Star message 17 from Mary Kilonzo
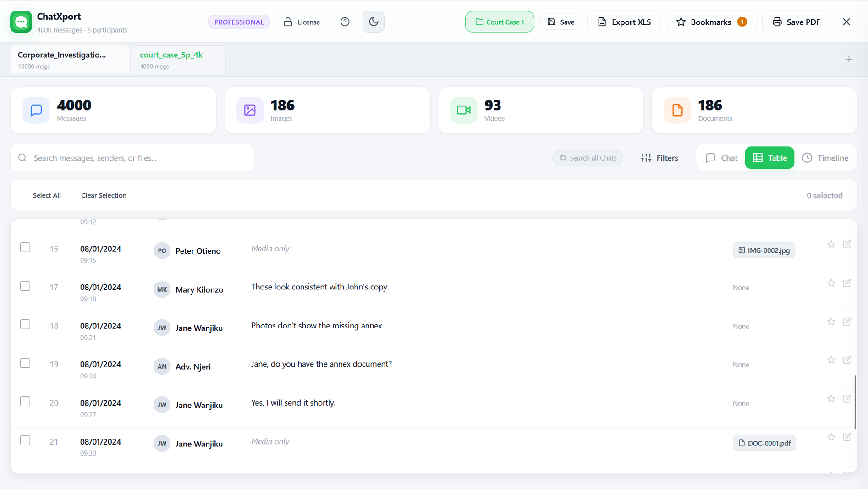868x489 pixels. pos(831,283)
